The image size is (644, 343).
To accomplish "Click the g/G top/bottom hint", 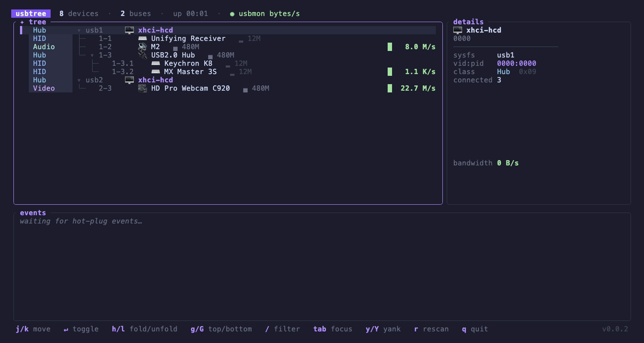I will [x=221, y=329].
